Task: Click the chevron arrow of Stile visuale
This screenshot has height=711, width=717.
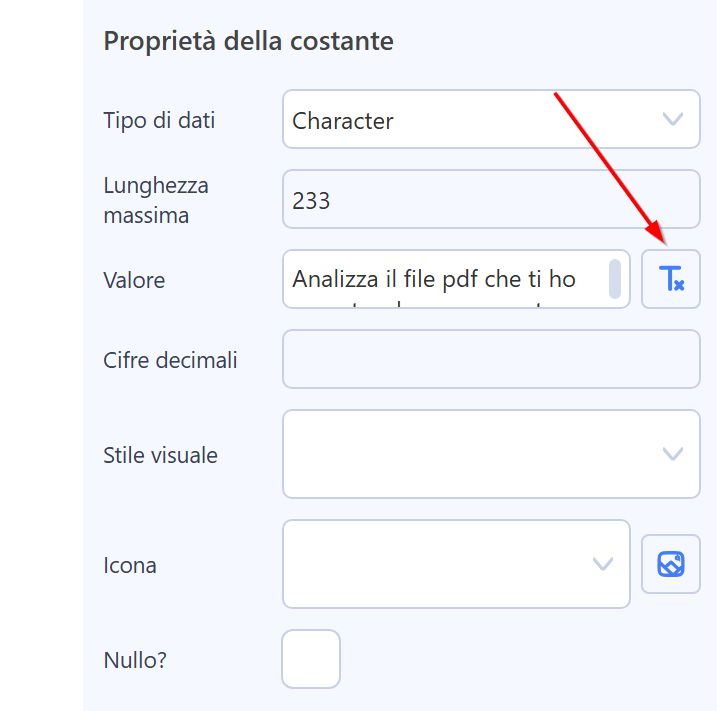Action: [673, 454]
